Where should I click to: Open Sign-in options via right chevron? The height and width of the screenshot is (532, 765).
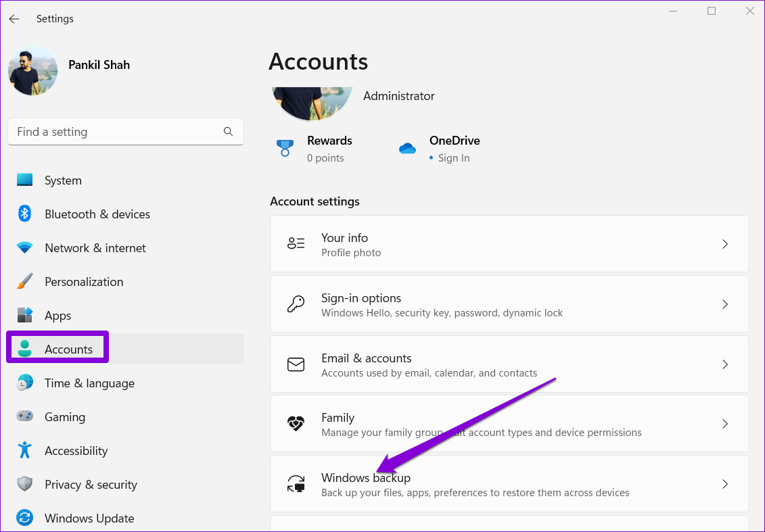(x=724, y=304)
